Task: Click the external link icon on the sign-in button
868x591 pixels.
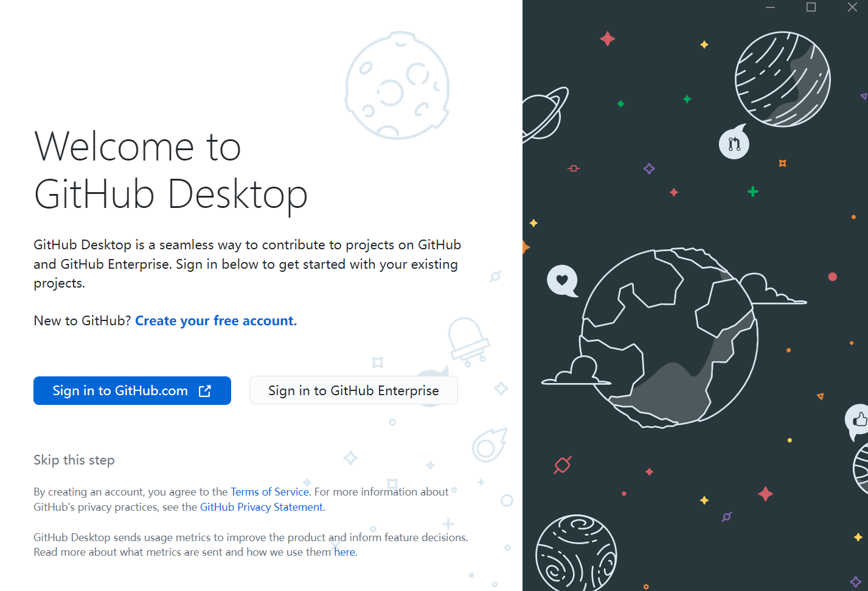Action: (x=205, y=390)
